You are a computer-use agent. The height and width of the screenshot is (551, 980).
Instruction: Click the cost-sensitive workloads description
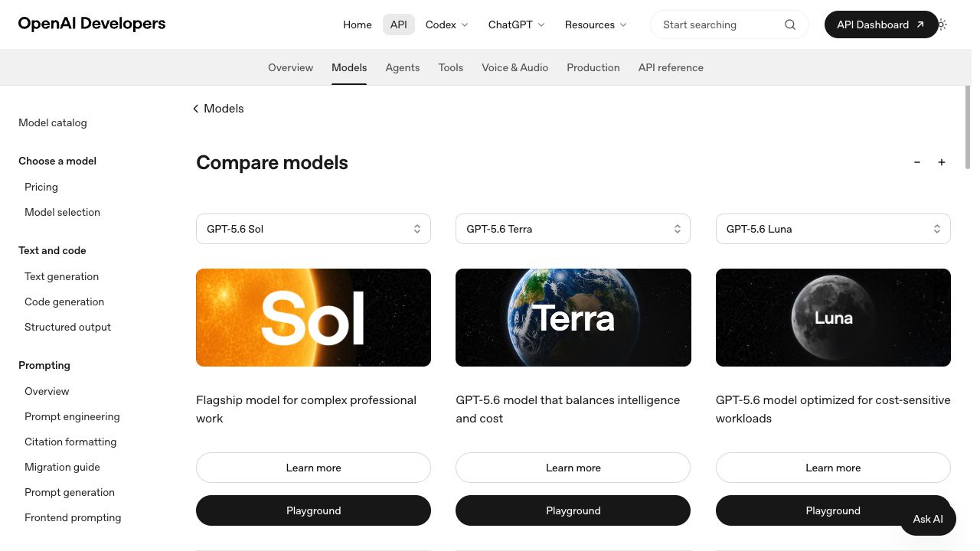pyautogui.click(x=833, y=409)
